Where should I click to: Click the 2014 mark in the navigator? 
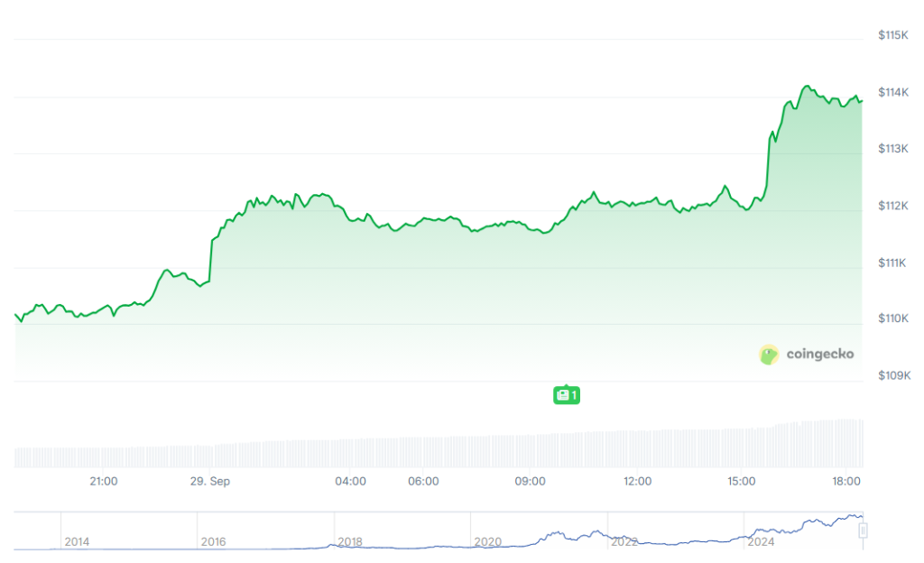(x=77, y=542)
